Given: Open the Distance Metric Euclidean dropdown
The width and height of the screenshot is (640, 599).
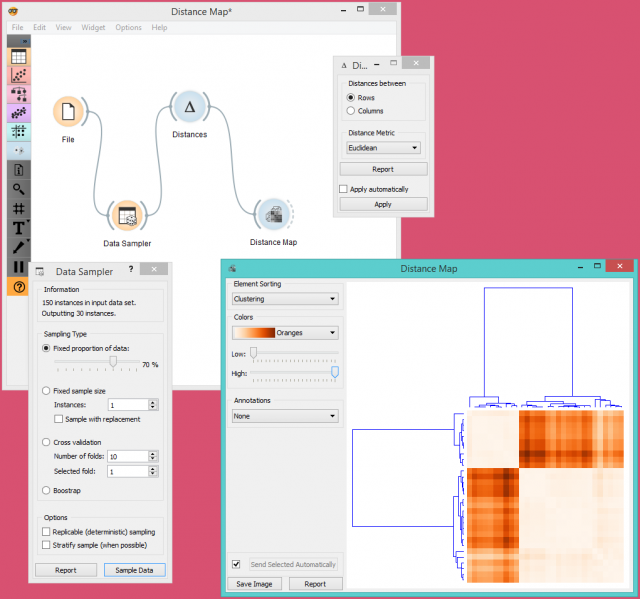Looking at the screenshot, I should (x=383, y=147).
